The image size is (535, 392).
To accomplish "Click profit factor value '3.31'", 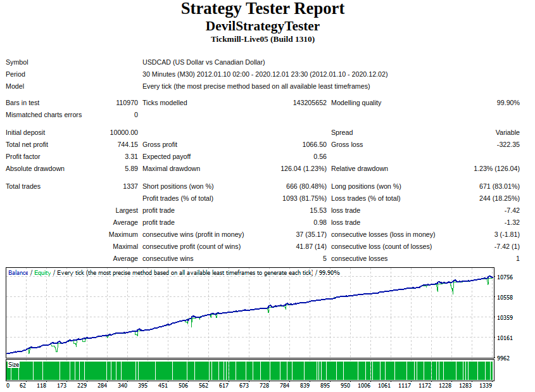I will (131, 156).
